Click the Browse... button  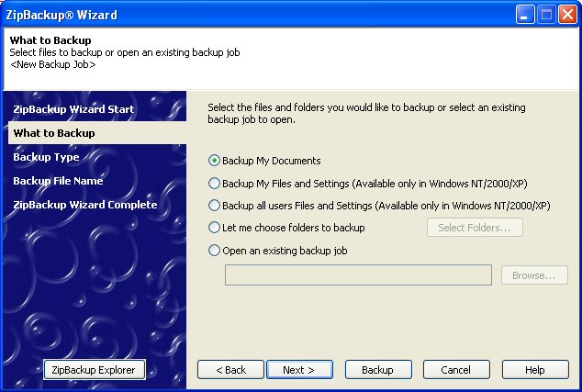(x=534, y=275)
